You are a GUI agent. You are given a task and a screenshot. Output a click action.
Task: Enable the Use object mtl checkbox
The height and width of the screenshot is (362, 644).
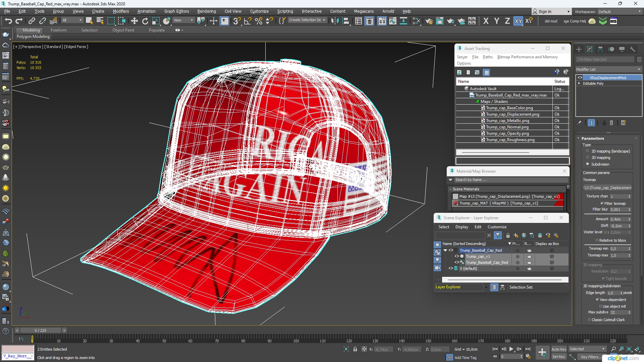[x=600, y=306]
